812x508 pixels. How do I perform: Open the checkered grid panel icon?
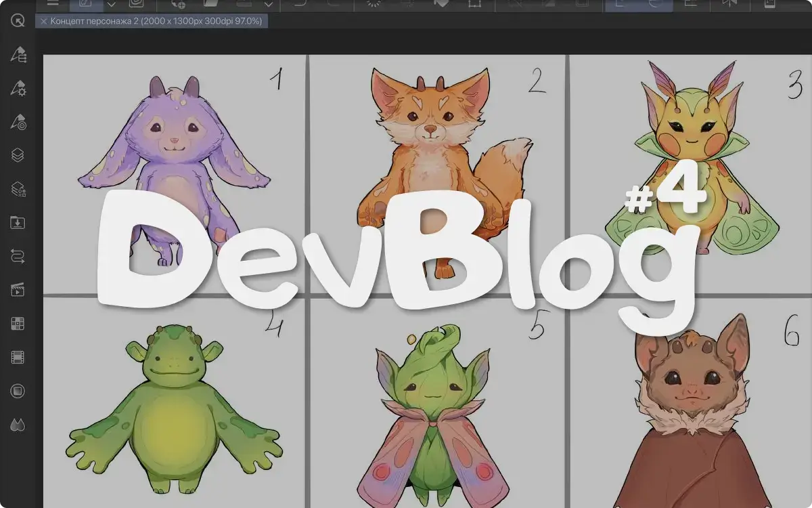coord(18,324)
